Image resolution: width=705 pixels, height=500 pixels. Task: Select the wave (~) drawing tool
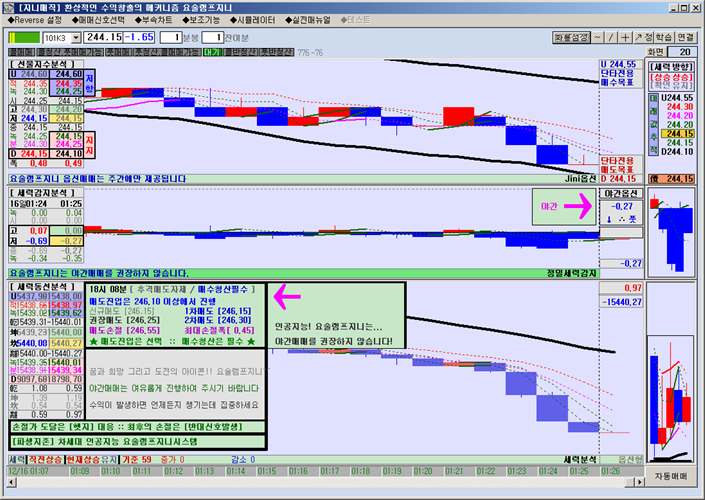(x=597, y=38)
